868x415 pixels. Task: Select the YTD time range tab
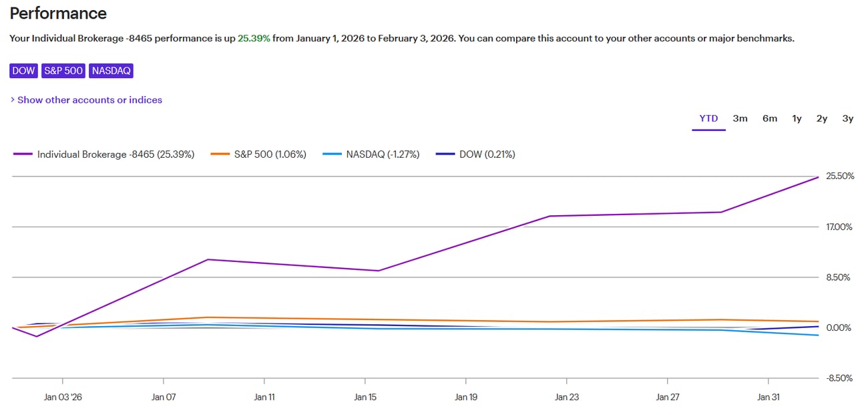click(708, 119)
